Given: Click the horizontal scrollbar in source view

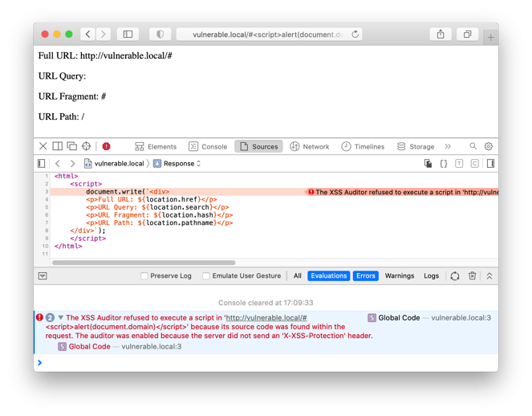Looking at the screenshot, I should point(144,263).
